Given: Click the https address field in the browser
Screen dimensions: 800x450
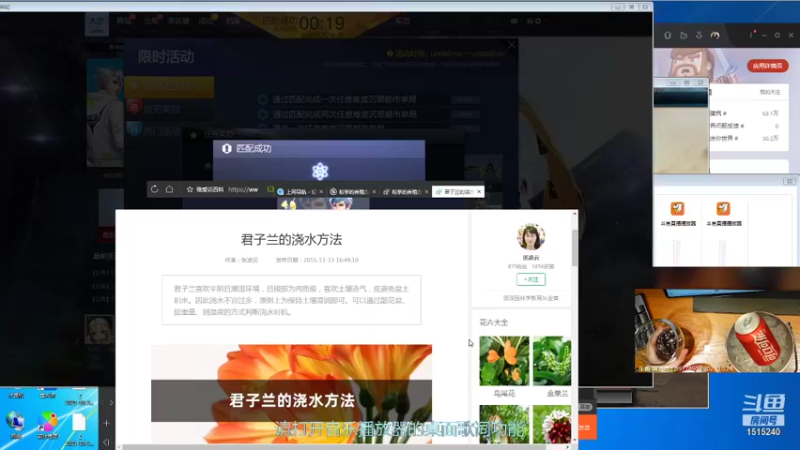Looking at the screenshot, I should click(x=243, y=189).
